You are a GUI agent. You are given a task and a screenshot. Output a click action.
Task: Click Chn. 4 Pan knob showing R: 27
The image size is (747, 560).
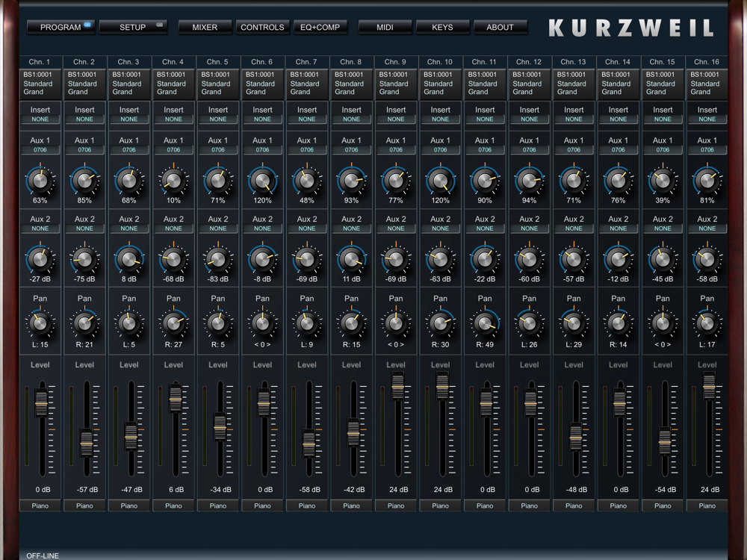point(173,324)
